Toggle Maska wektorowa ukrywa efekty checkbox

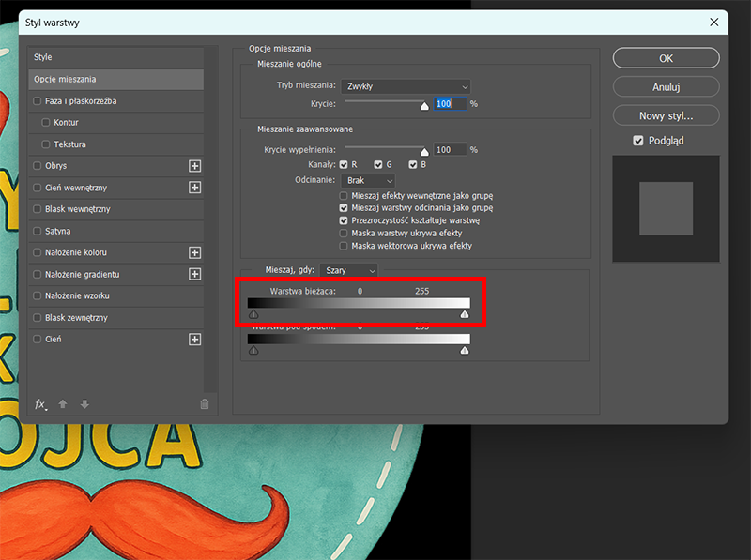click(344, 246)
